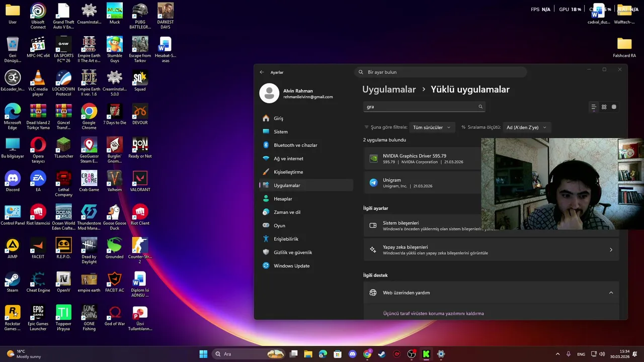This screenshot has height=362, width=644.
Task: Switch to tile view in installed apps
Action: click(x=614, y=107)
